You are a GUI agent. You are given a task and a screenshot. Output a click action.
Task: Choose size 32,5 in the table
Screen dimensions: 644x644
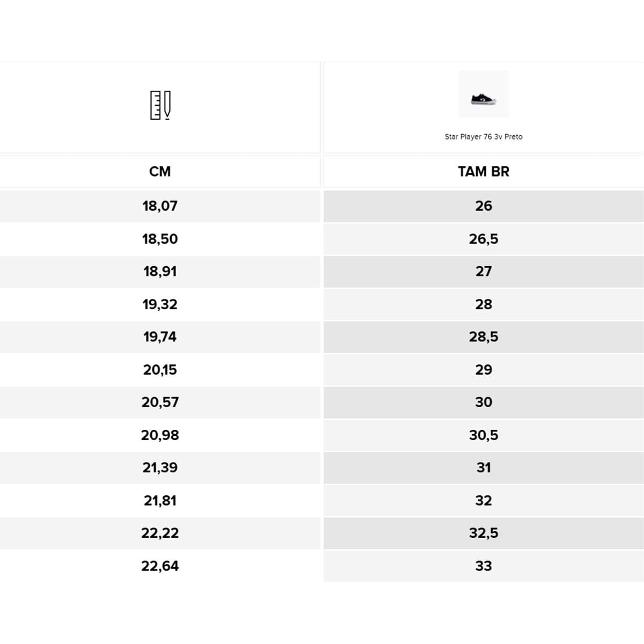pyautogui.click(x=484, y=533)
